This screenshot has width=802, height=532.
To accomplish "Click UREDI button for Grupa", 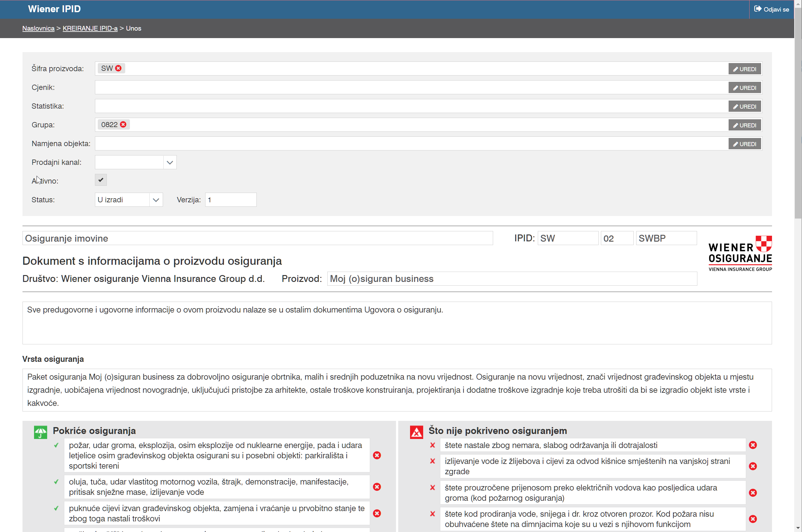I will (x=745, y=125).
